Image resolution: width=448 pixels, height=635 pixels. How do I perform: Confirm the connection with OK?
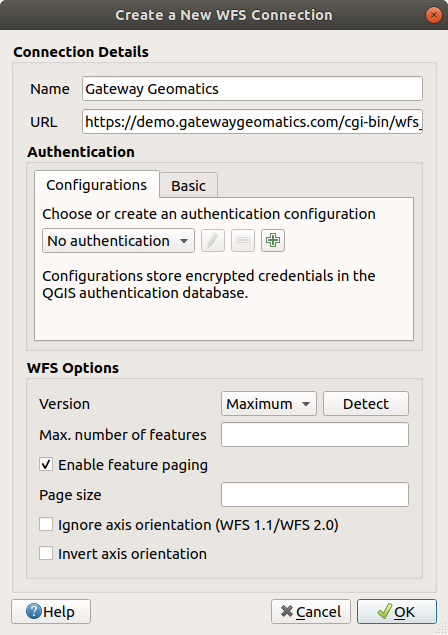click(397, 612)
